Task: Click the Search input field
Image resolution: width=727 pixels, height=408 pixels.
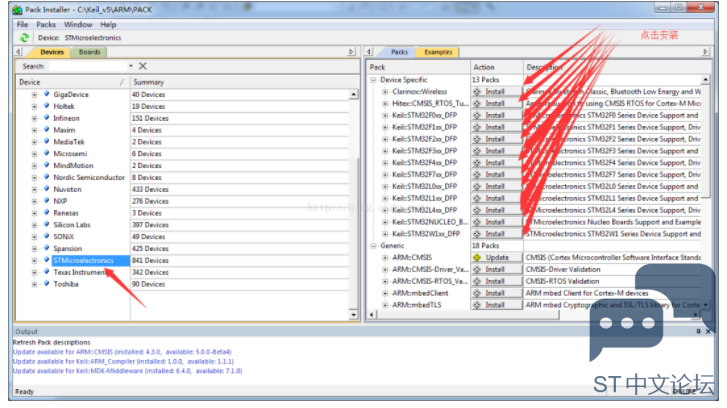Action: coord(88,66)
